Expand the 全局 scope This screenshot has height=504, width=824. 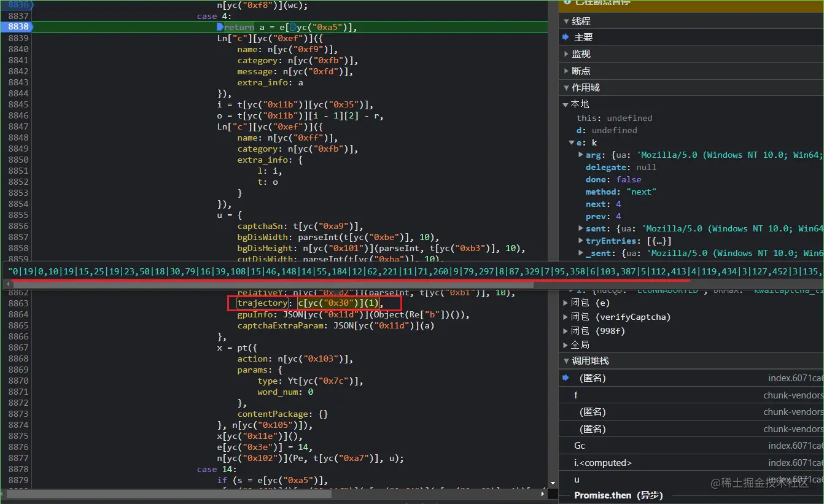point(566,345)
